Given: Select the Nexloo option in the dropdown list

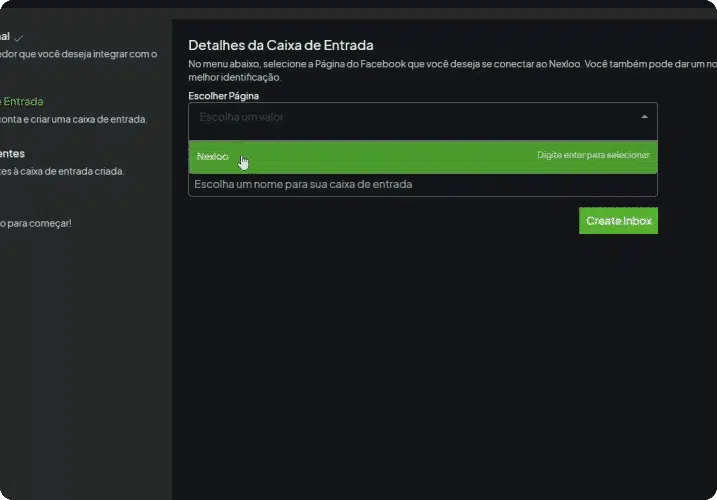Looking at the screenshot, I should click(423, 156).
